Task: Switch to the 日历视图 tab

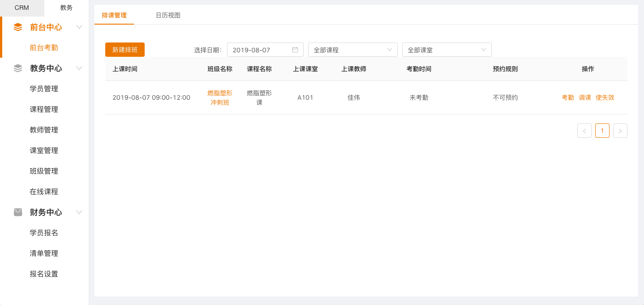Action: (168, 15)
